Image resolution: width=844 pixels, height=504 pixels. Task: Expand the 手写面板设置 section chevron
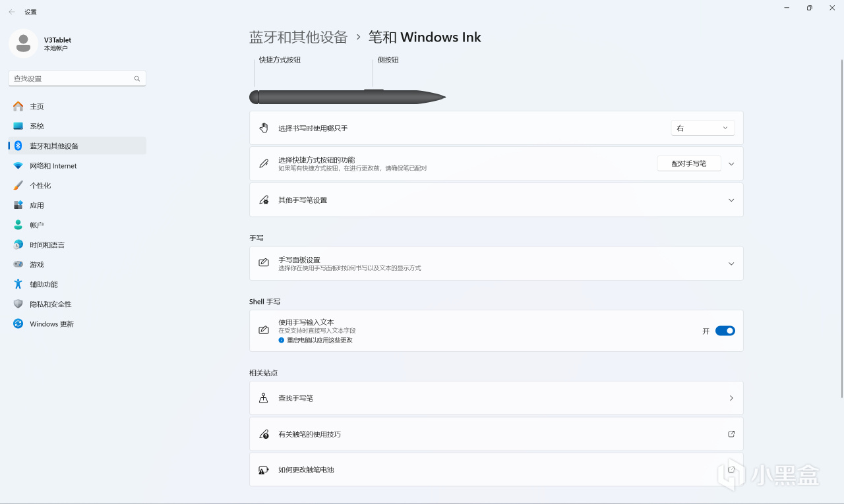click(x=731, y=264)
